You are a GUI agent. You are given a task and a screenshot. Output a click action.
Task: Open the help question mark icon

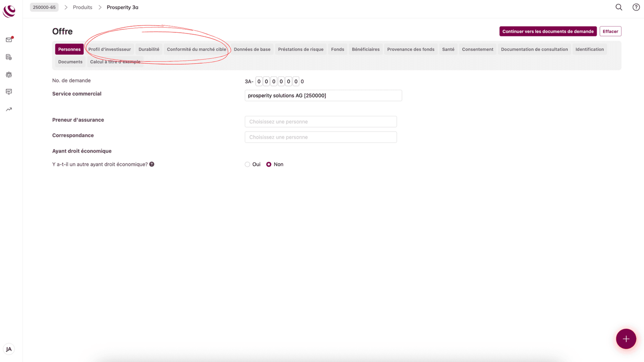coord(636,7)
